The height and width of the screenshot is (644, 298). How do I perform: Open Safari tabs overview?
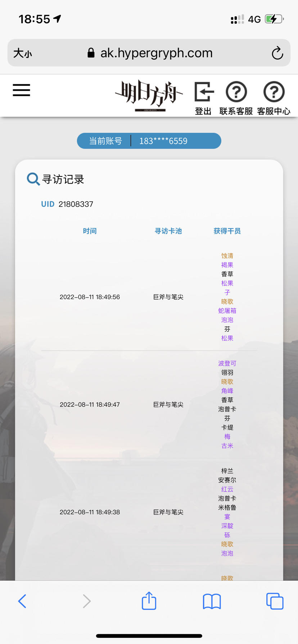coord(275,601)
